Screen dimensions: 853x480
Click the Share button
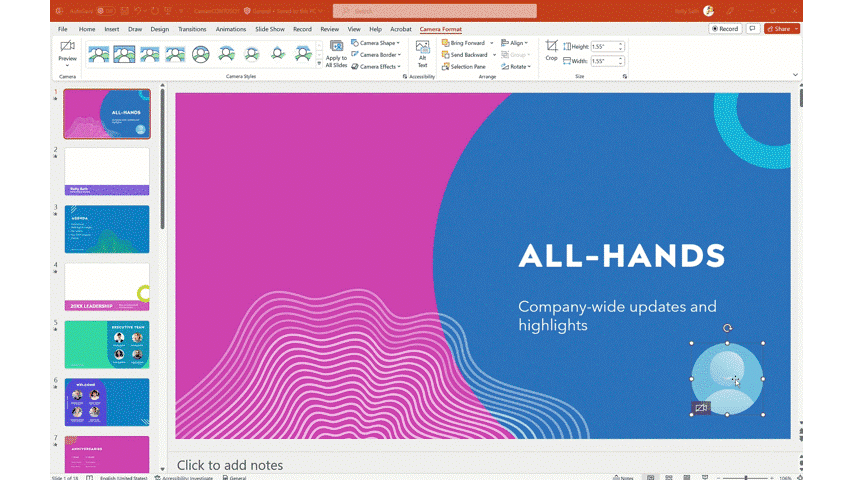pyautogui.click(x=778, y=29)
